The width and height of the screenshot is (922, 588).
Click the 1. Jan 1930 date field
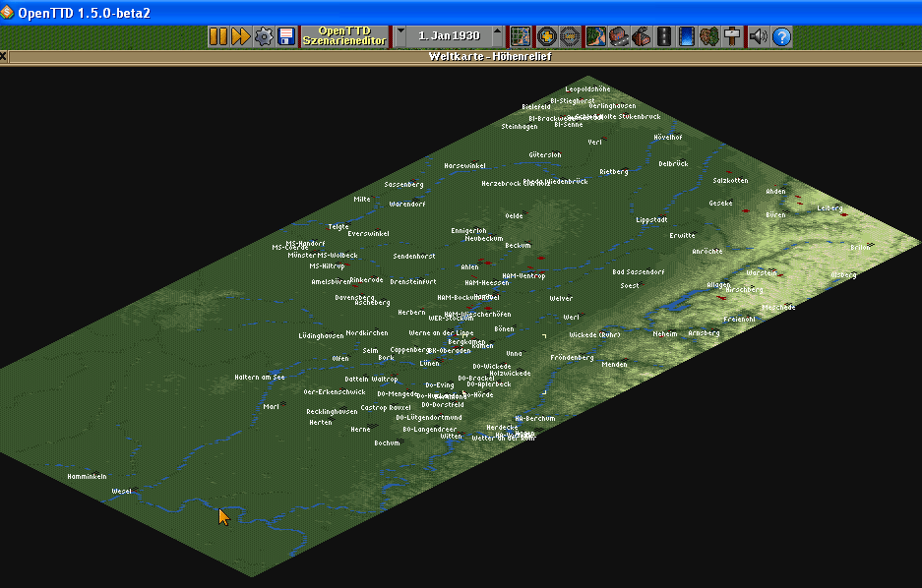(x=449, y=36)
